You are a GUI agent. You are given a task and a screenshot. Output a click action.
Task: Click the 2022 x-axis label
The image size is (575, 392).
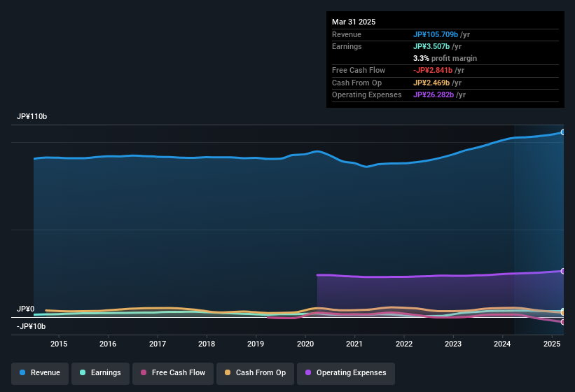click(403, 344)
